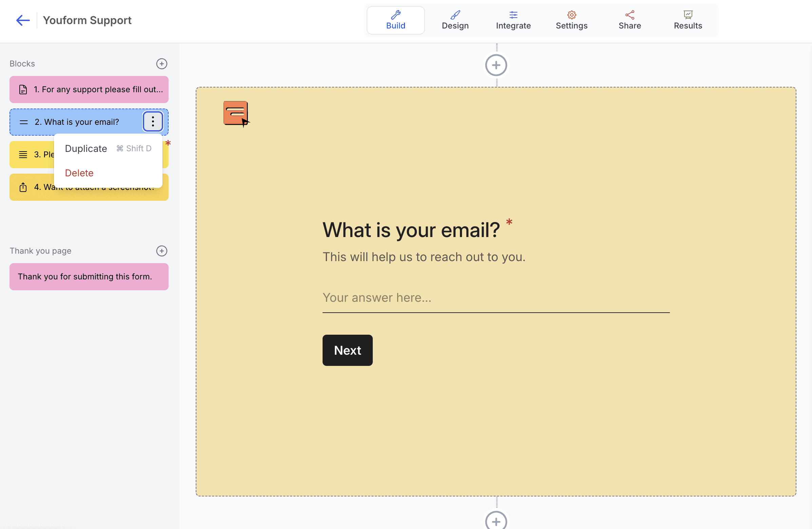Switch to the Share tab
The width and height of the screenshot is (812, 529).
click(x=630, y=20)
